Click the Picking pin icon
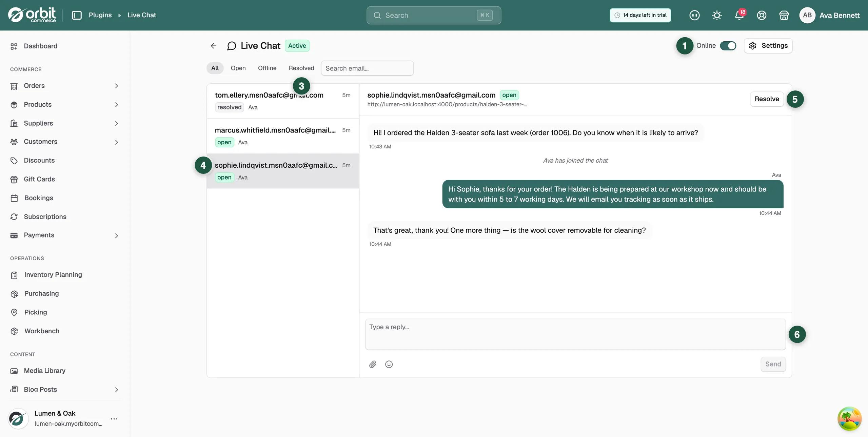 click(14, 312)
